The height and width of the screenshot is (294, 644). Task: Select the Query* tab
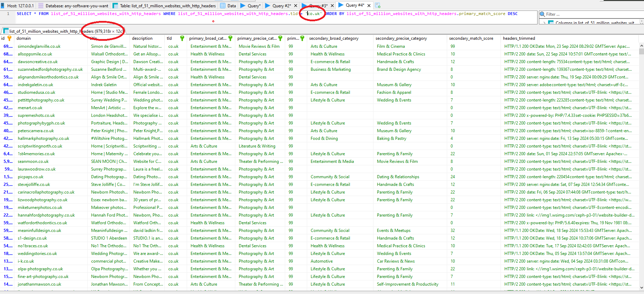[x=251, y=6]
